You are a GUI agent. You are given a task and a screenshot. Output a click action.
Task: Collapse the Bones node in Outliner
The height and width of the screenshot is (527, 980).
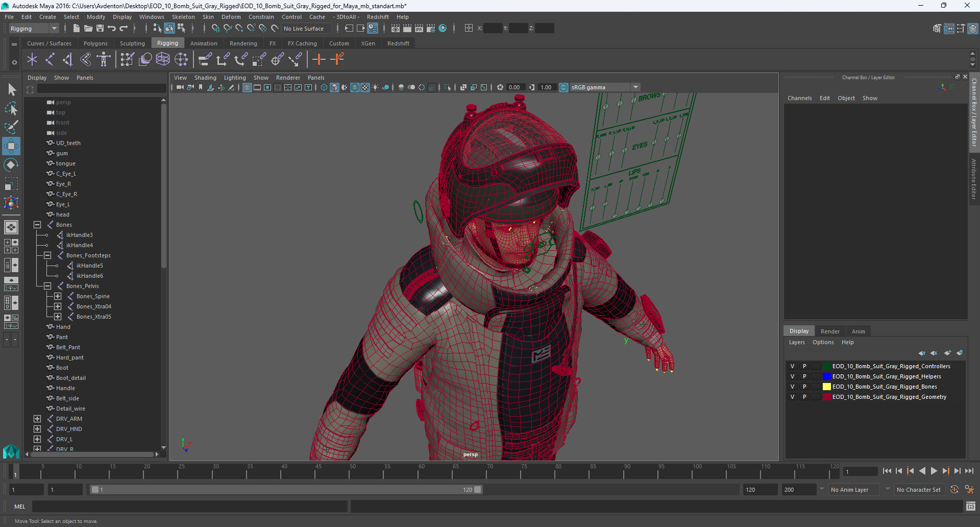[37, 225]
